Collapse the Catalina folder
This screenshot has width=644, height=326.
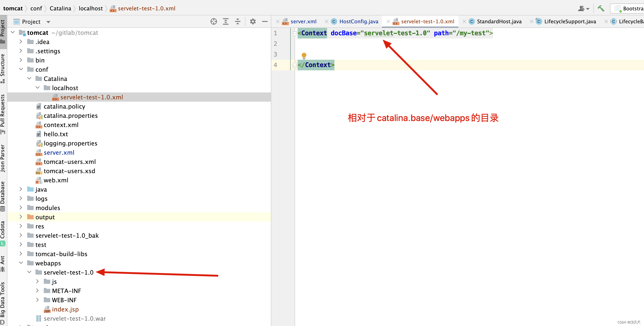(x=29, y=78)
